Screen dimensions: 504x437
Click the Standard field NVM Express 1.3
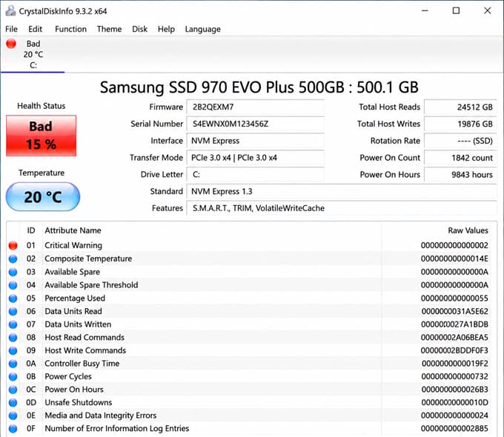(x=342, y=192)
